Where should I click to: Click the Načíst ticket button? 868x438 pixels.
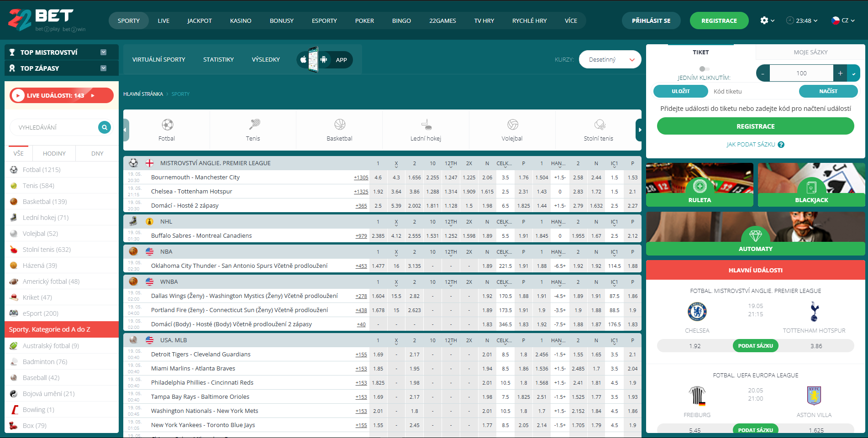pyautogui.click(x=828, y=91)
